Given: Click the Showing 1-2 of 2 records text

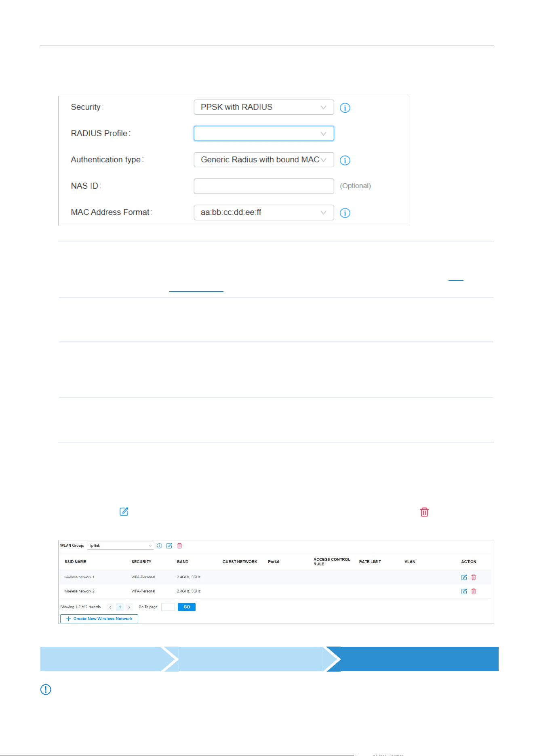Looking at the screenshot, I should pos(80,607).
